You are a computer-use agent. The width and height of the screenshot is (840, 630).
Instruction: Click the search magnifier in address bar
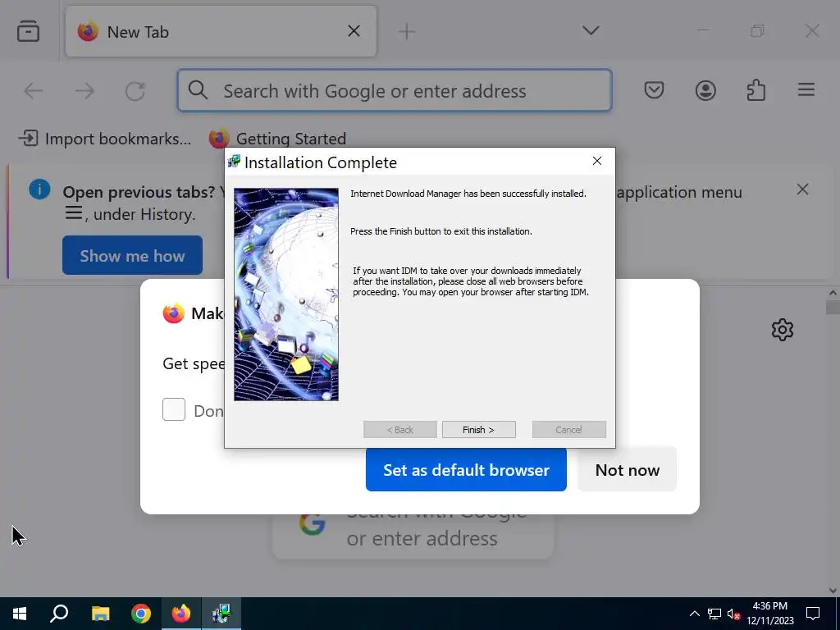point(198,90)
